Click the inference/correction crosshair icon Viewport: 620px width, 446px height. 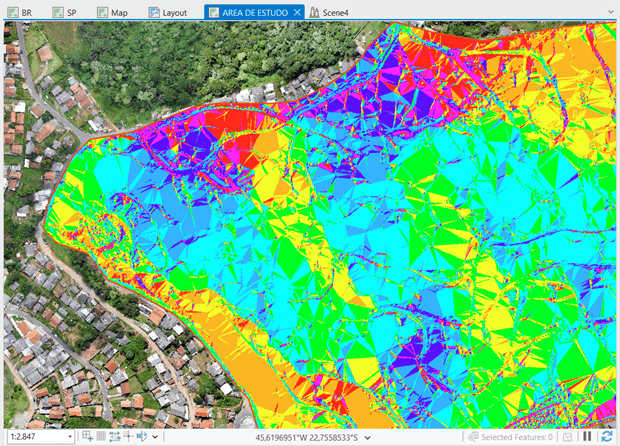tap(128, 437)
